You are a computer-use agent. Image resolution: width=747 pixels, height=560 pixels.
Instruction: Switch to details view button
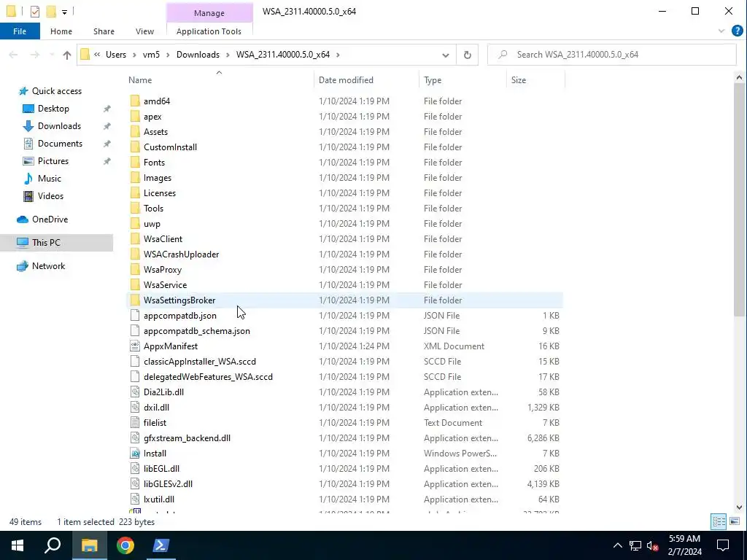click(719, 521)
